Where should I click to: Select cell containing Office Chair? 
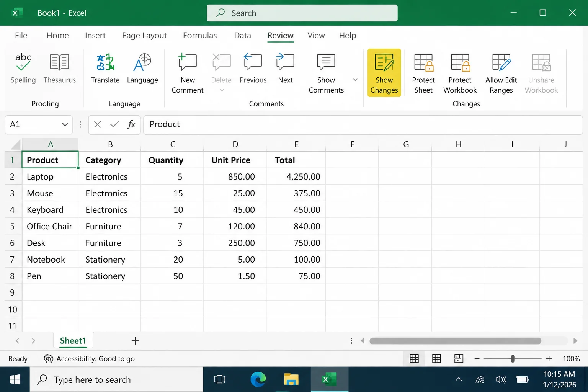coord(50,226)
